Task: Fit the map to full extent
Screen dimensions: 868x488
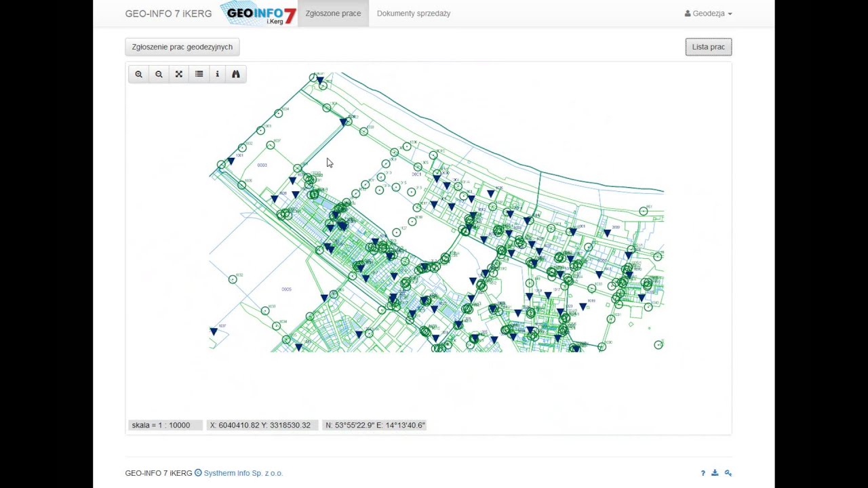Action: click(x=179, y=74)
